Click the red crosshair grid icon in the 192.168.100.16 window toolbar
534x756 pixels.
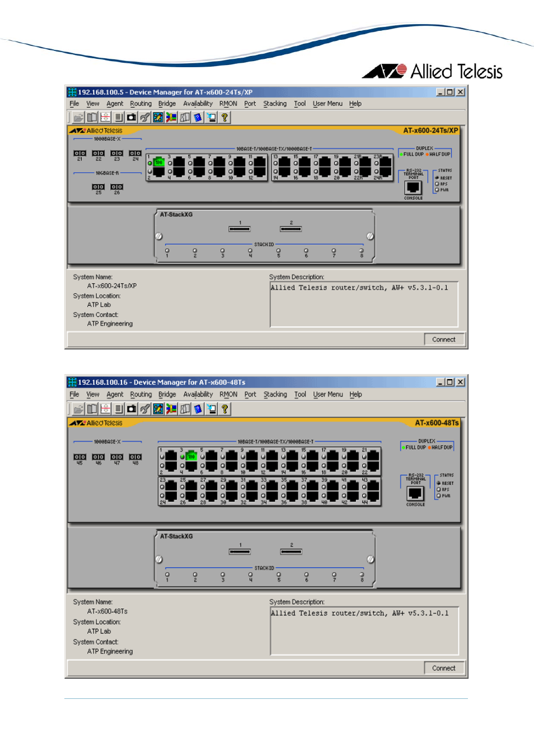[x=105, y=409]
